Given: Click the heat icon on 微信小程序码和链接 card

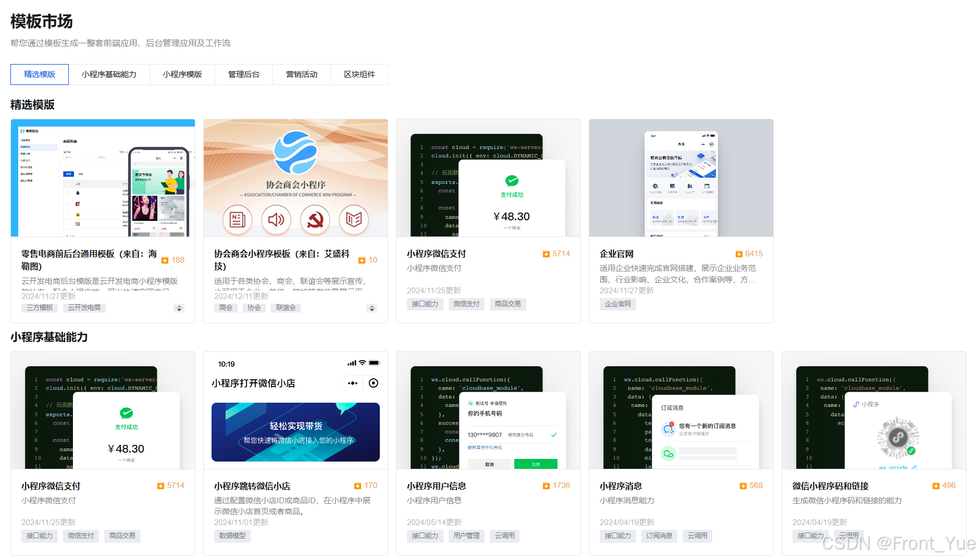Looking at the screenshot, I should 935,486.
